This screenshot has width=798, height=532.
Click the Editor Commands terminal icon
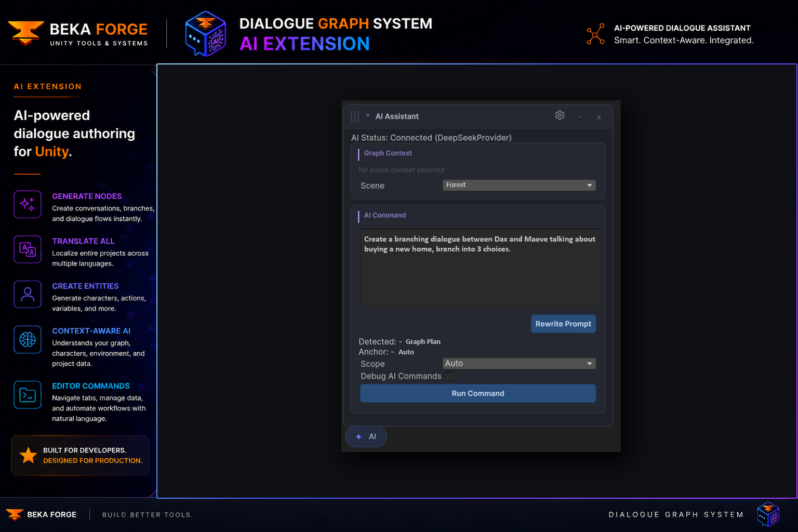point(28,395)
